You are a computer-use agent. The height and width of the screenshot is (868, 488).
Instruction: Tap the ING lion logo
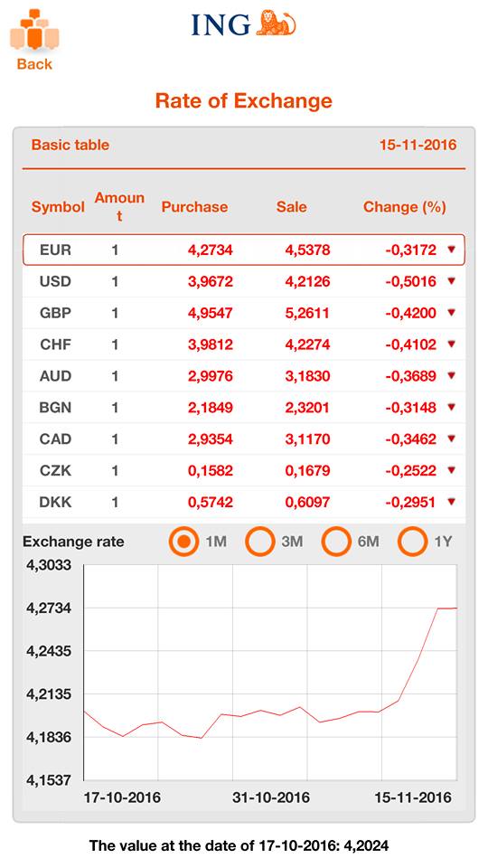pos(277,24)
